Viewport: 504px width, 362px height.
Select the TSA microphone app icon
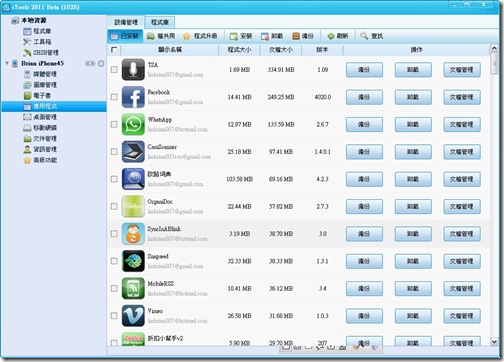click(133, 69)
